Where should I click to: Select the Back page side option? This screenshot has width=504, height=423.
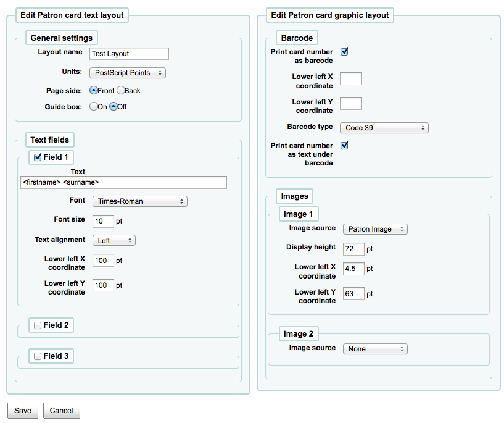121,90
